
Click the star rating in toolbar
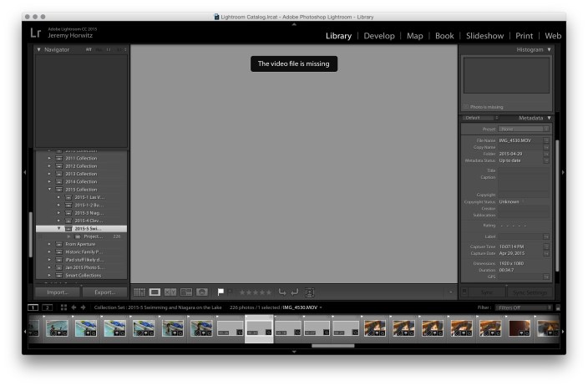click(x=256, y=292)
